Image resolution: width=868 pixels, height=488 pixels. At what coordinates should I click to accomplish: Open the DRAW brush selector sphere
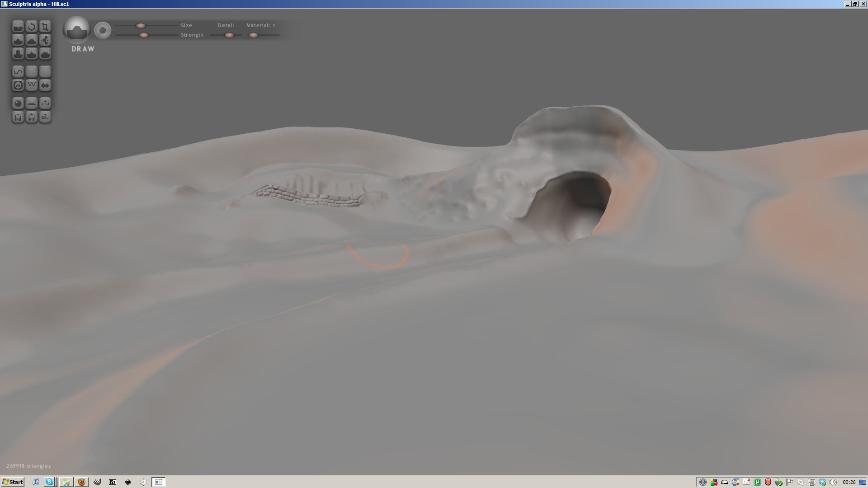click(77, 30)
